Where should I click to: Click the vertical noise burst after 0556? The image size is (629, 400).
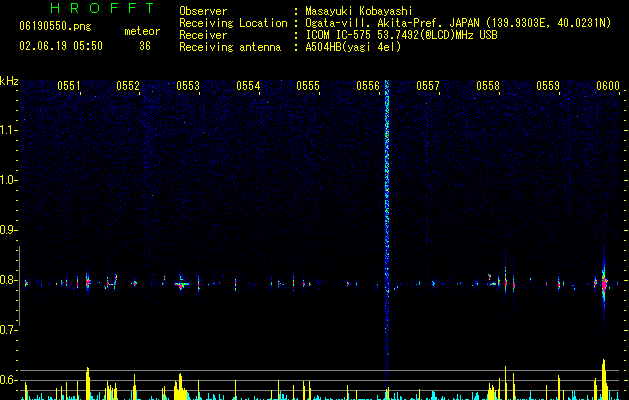point(387,229)
